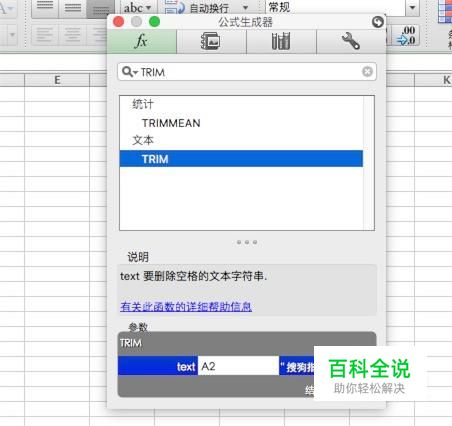Click the 自动换行 wrap text icon
Screen dimensions: 452x426
tap(175, 7)
